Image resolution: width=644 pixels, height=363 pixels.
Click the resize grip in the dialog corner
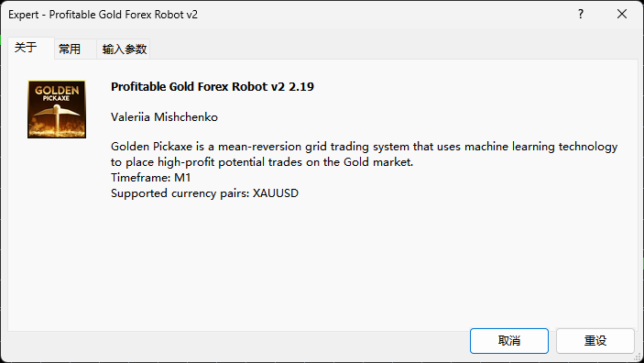[x=638, y=357]
